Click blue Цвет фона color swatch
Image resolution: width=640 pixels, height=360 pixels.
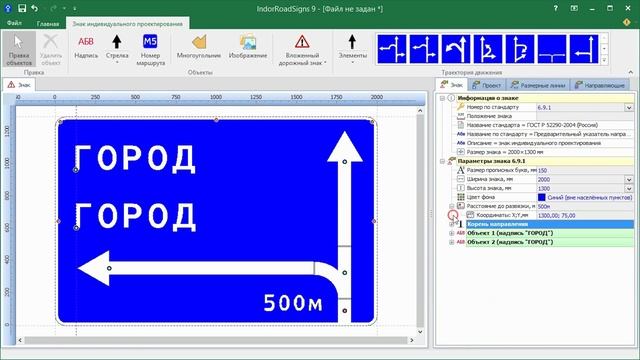(541, 197)
